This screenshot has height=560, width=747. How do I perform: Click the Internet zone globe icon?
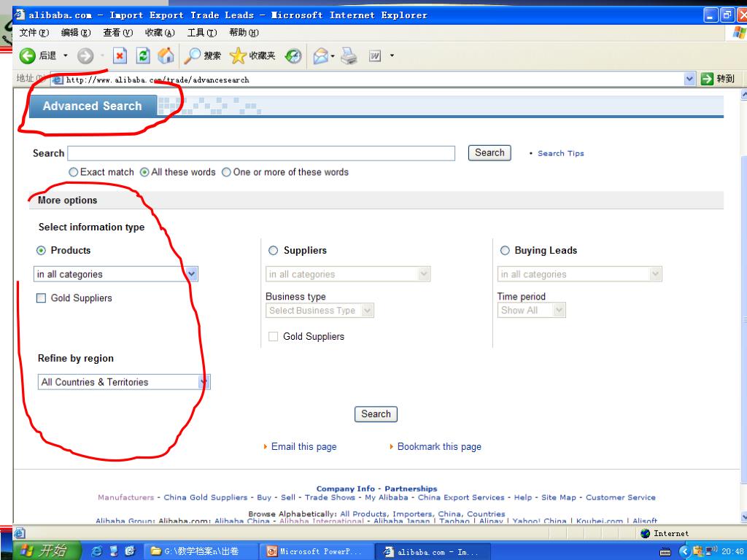[646, 533]
